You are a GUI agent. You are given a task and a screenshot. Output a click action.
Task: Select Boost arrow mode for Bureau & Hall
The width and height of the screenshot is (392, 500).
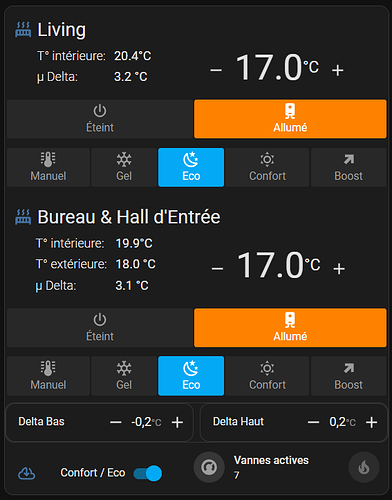349,376
